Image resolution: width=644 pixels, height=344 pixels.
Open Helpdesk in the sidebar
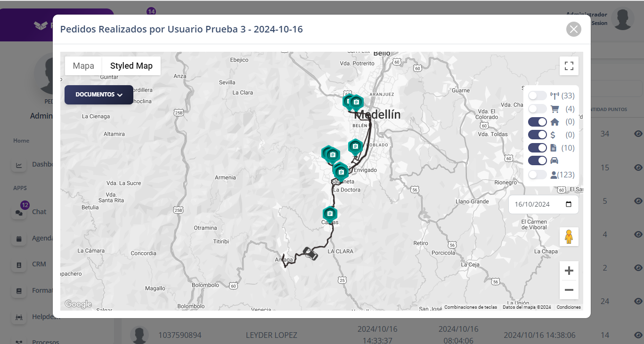pyautogui.click(x=46, y=317)
